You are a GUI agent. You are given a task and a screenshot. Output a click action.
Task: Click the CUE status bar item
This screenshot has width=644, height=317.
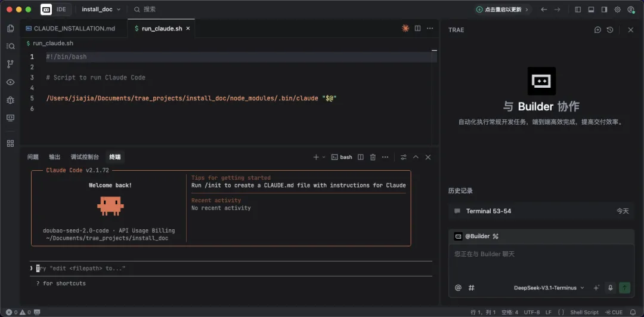(614, 312)
